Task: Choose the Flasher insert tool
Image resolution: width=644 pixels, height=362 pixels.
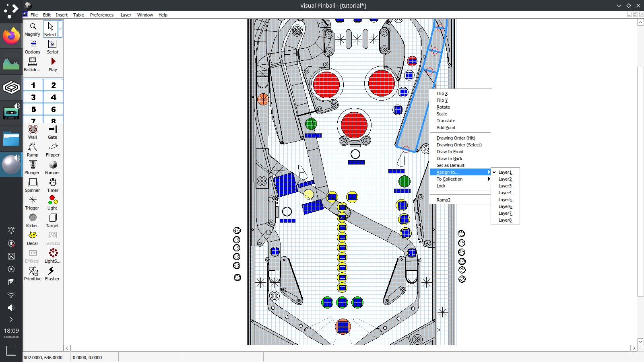Action: click(53, 274)
